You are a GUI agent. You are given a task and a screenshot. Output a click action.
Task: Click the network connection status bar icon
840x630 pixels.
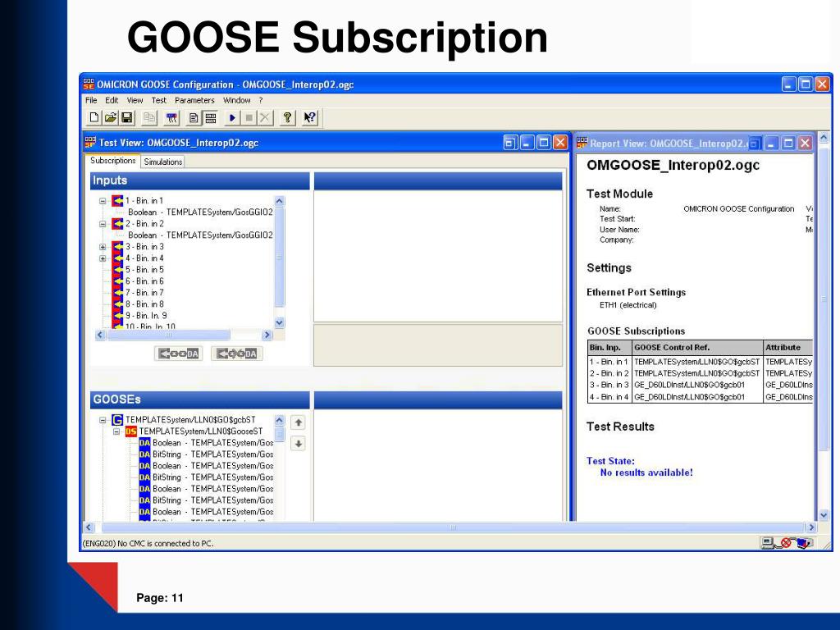coord(768,543)
